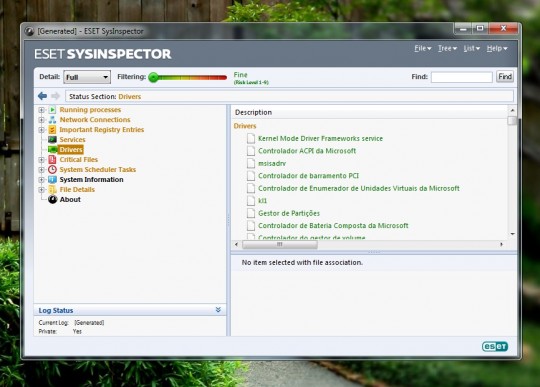
Task: Click the Important Registry Entries icon
Action: coord(52,130)
